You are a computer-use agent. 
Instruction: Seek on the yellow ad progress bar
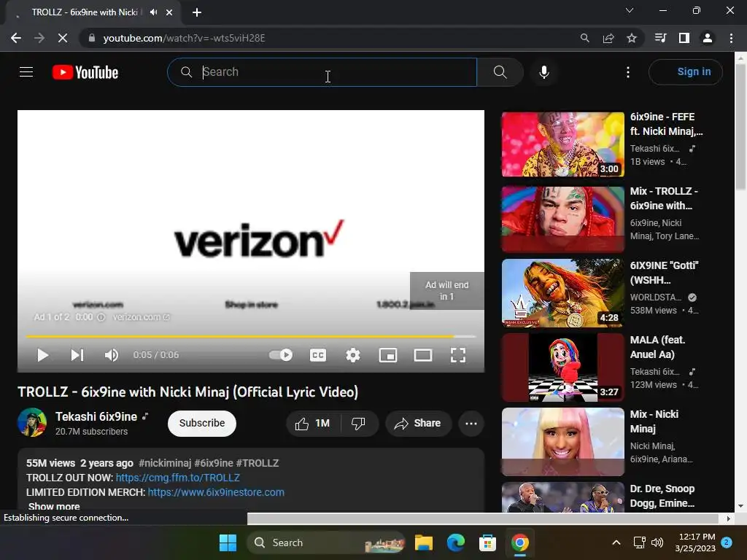pos(251,336)
